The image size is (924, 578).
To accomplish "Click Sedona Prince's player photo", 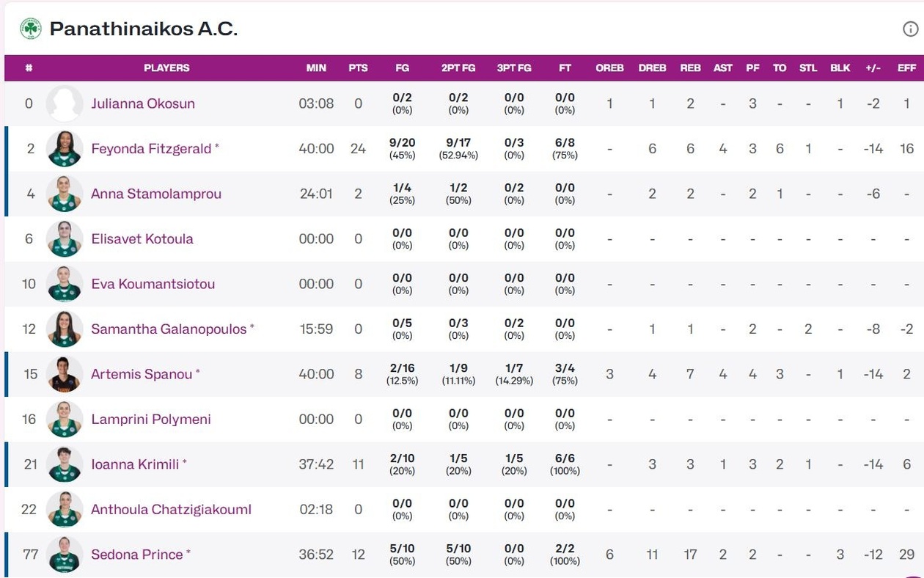I will 65,555.
